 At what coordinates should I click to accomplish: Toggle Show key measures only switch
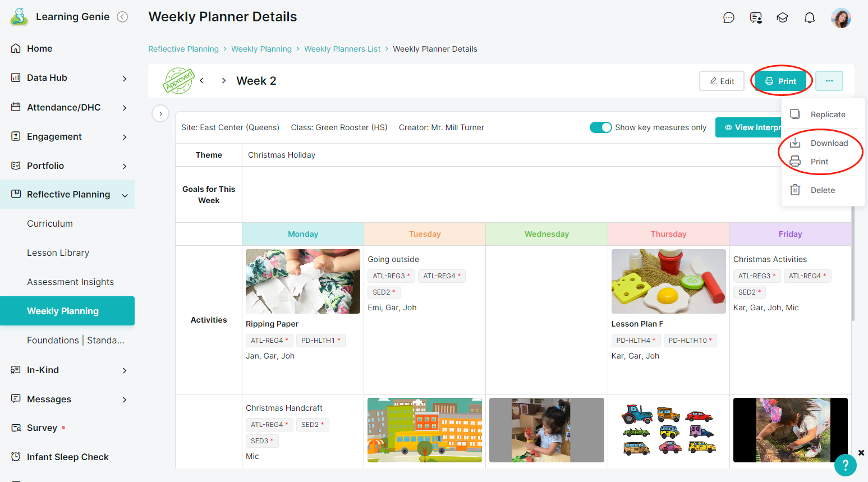(600, 127)
